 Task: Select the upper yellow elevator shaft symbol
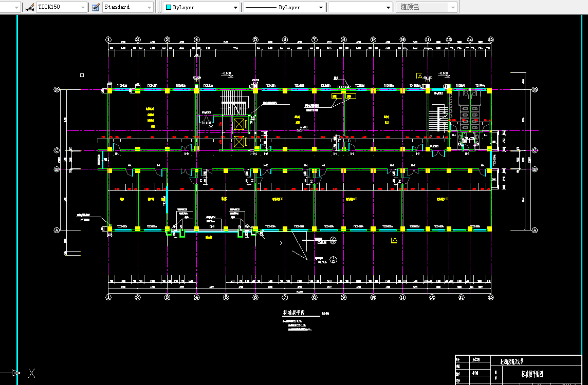(239, 124)
